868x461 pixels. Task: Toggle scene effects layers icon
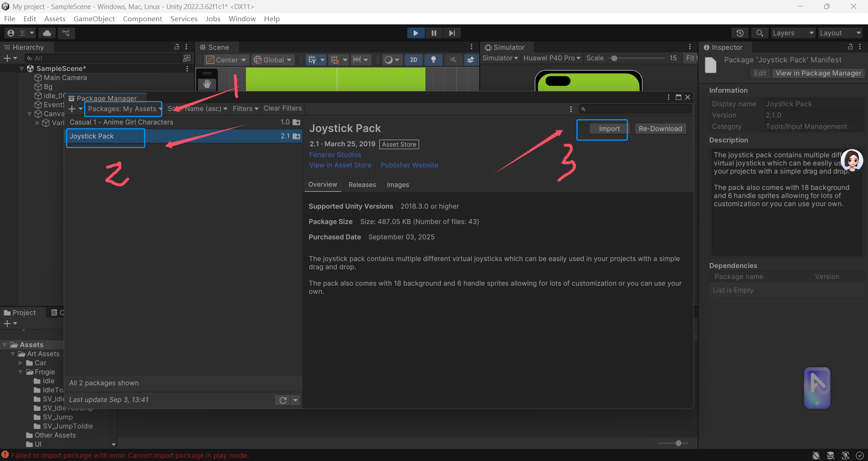click(x=471, y=60)
